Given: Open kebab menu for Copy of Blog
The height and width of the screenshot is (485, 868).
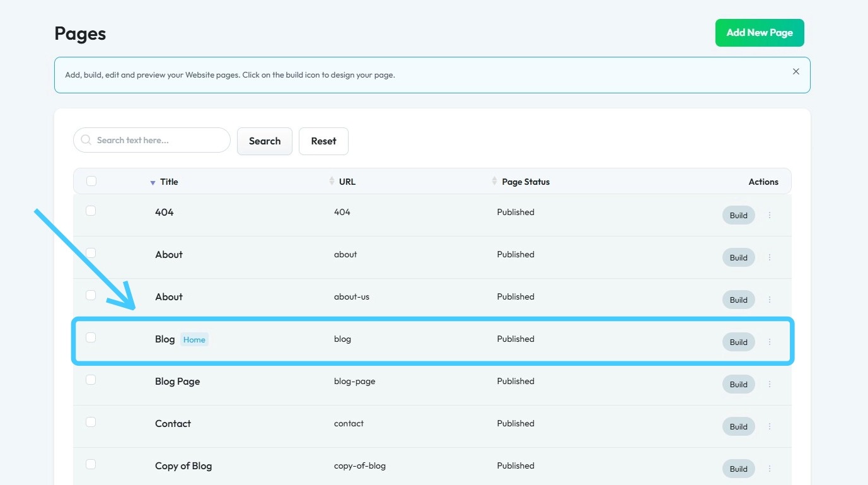Looking at the screenshot, I should coord(770,469).
